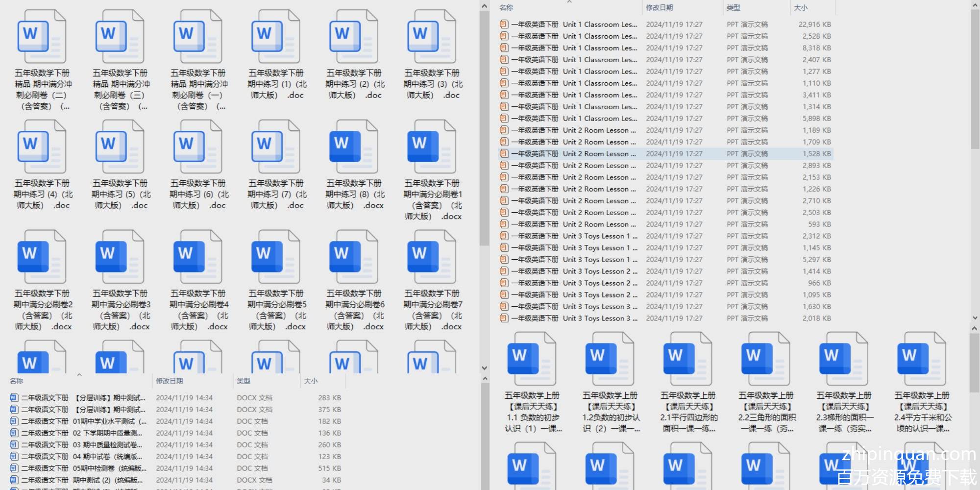
Task: Open the 期中练习 (8) docx file icon
Action: pyautogui.click(x=353, y=147)
